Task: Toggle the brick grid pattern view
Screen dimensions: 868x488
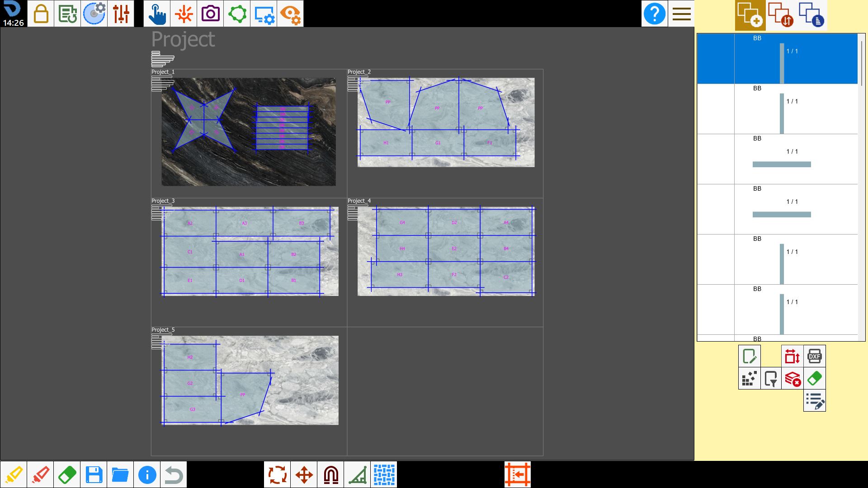Action: (384, 474)
